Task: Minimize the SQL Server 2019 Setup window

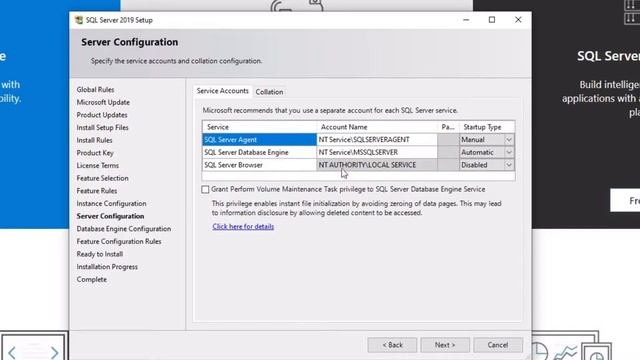Action: 466,20
